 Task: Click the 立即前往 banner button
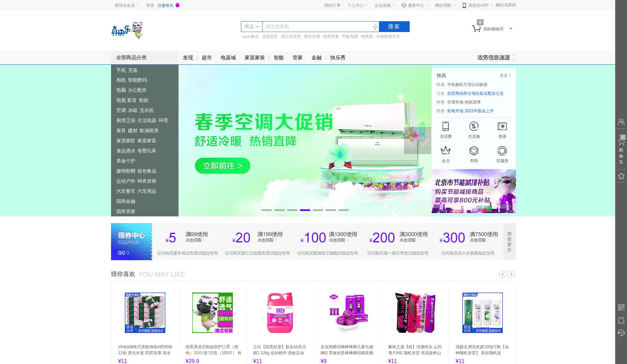pos(222,166)
